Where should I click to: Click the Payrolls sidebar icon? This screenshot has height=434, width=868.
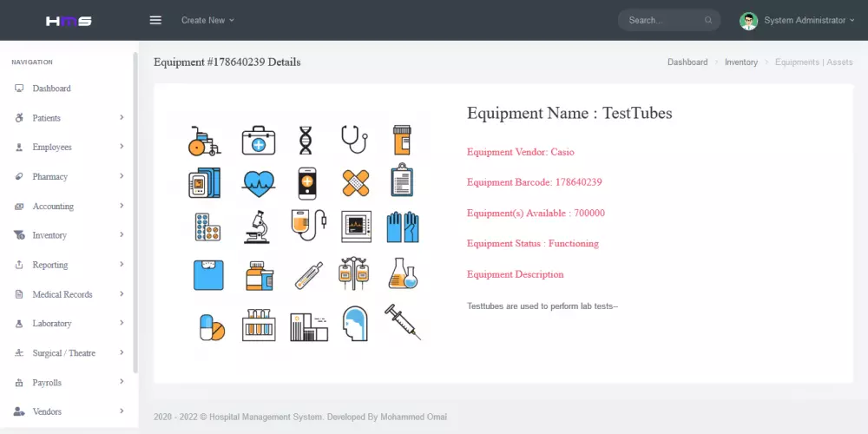19,383
